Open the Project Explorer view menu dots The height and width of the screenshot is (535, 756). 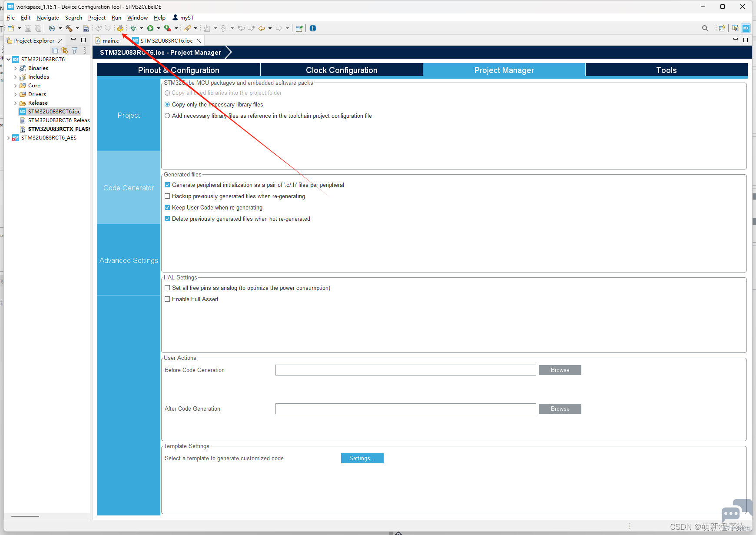85,51
